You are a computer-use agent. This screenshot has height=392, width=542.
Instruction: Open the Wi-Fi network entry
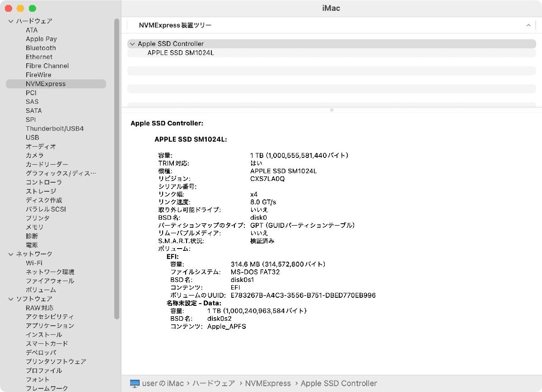(x=34, y=263)
